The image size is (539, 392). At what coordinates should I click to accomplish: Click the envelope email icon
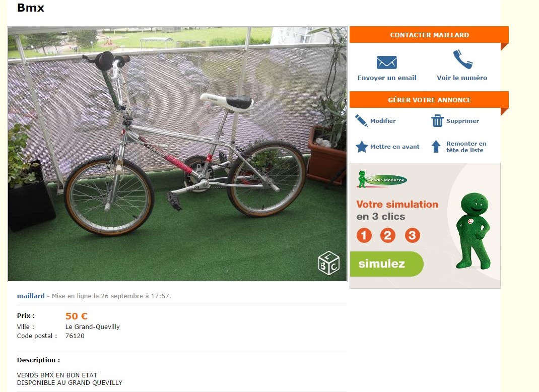pyautogui.click(x=387, y=62)
